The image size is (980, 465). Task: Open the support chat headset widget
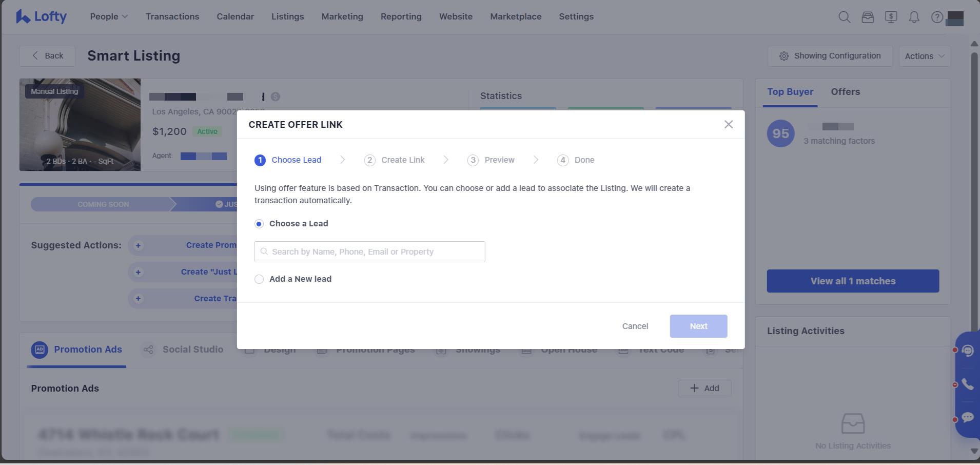click(x=968, y=351)
